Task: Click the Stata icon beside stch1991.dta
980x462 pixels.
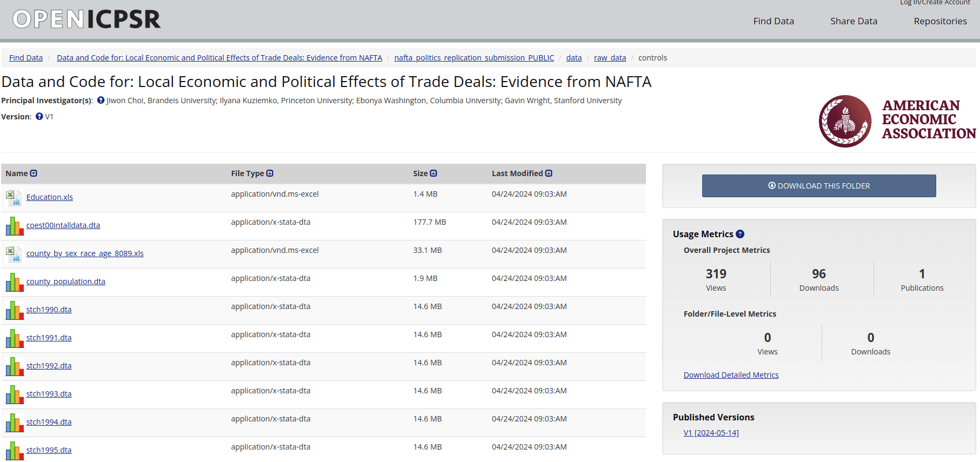Action: pos(15,338)
